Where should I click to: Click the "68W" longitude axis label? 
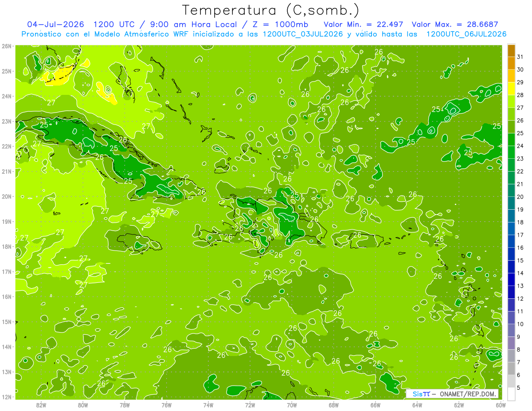pyautogui.click(x=333, y=405)
